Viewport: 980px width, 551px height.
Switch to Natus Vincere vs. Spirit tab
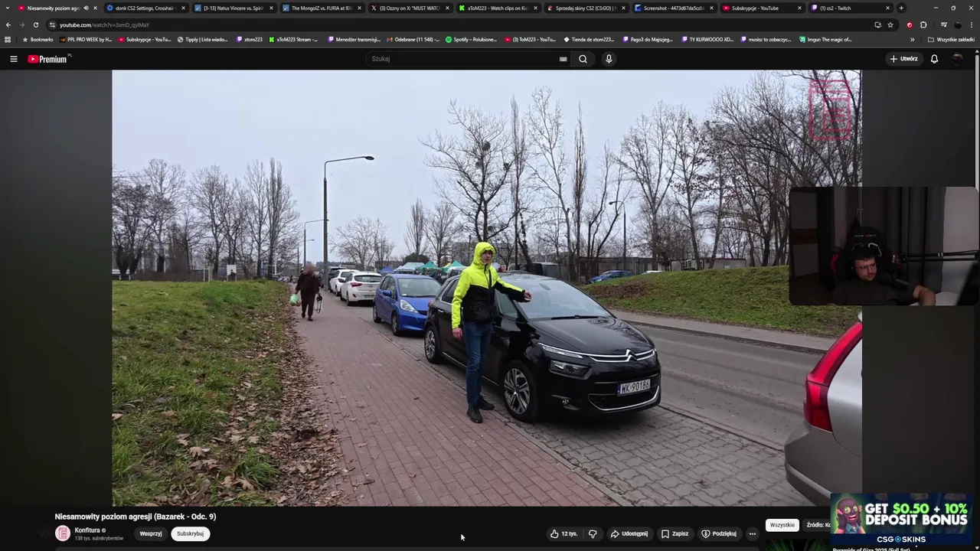234,8
